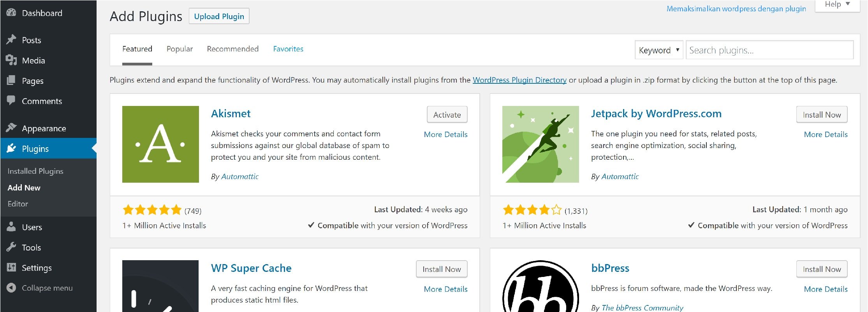Open More Details for Jetpack
This screenshot has height=312, width=868.
point(826,134)
